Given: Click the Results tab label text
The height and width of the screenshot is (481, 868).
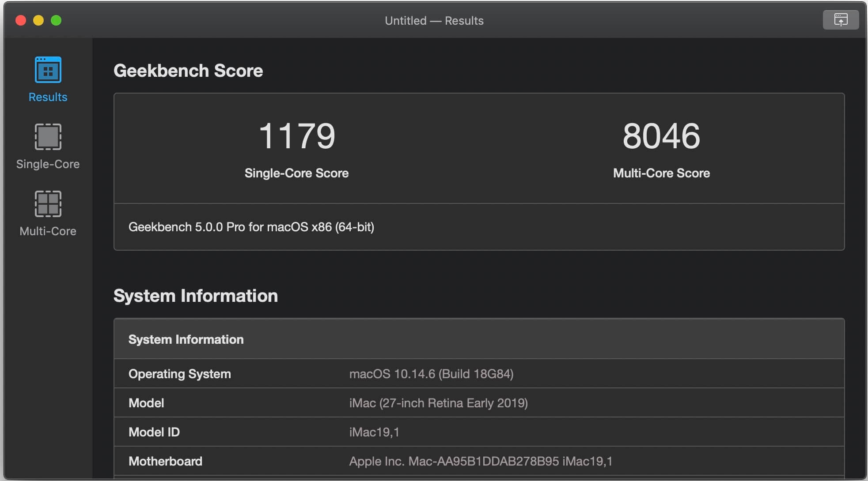Looking at the screenshot, I should tap(48, 97).
